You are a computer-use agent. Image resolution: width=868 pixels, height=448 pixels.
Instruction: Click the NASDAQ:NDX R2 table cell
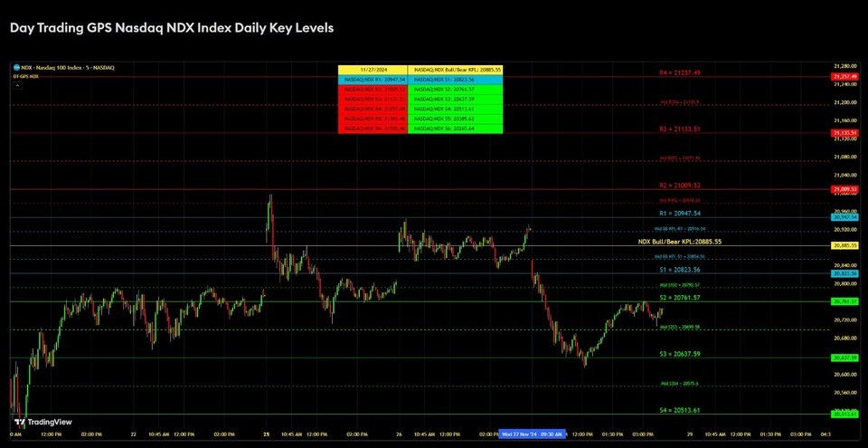click(x=373, y=90)
